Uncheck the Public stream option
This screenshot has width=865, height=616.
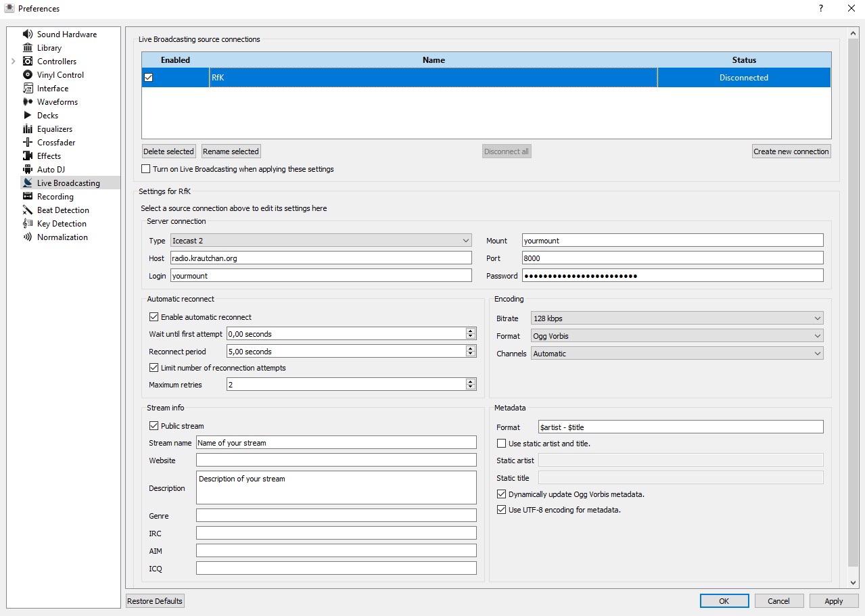click(154, 426)
